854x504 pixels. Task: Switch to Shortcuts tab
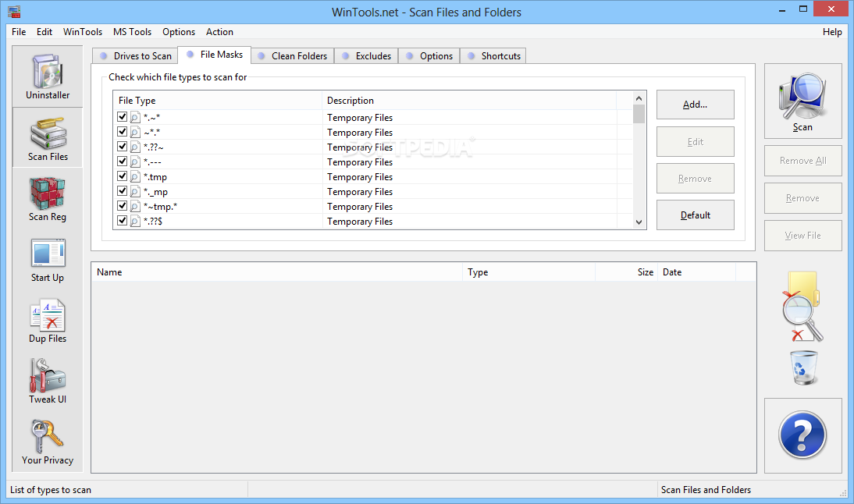(493, 56)
